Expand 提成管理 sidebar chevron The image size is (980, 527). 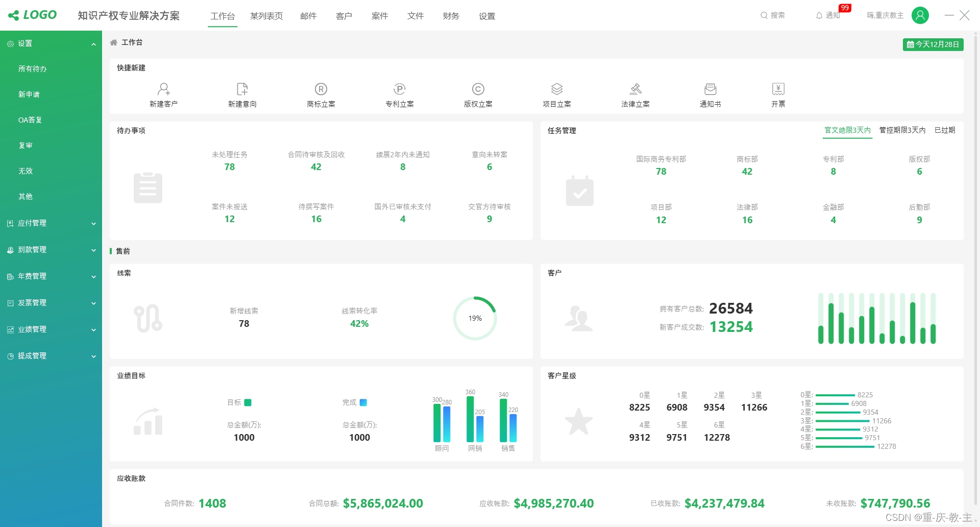[x=93, y=356]
